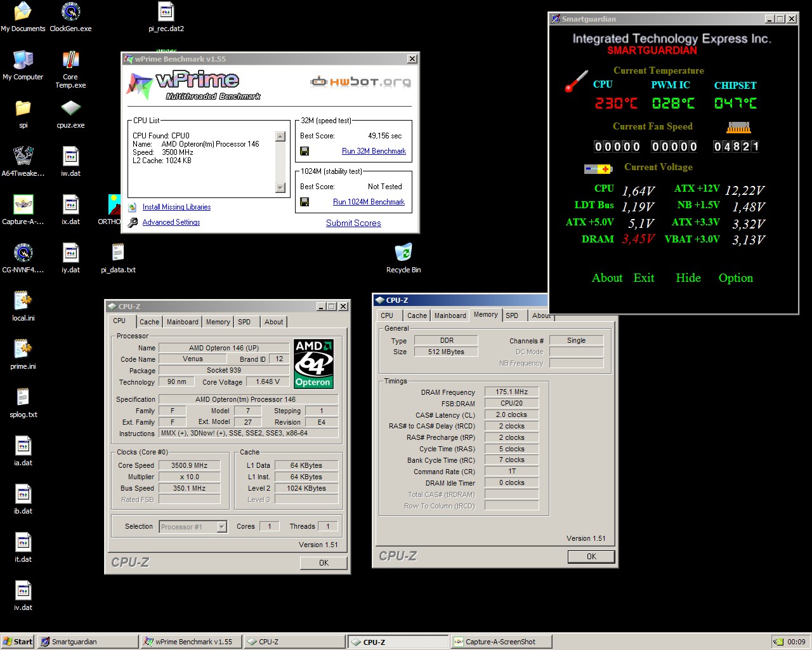Click Hide in Smartguardian

688,278
